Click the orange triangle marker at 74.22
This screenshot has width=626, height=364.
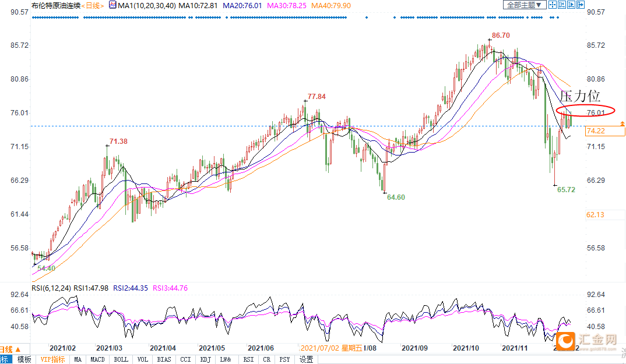point(623,125)
